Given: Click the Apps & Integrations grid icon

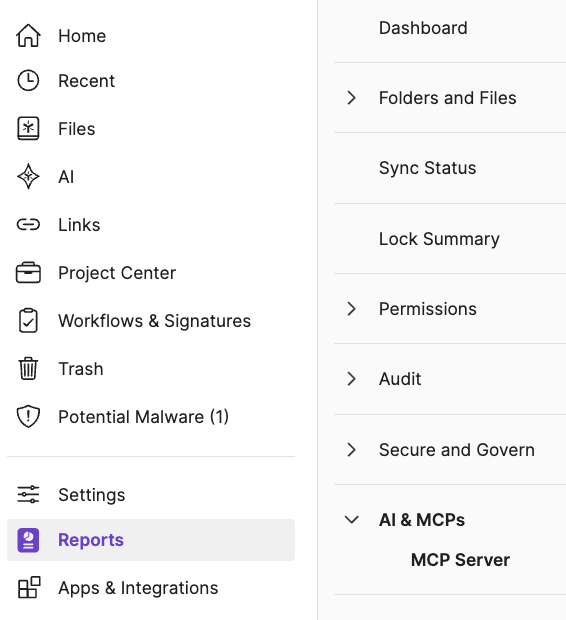Looking at the screenshot, I should [x=29, y=587].
